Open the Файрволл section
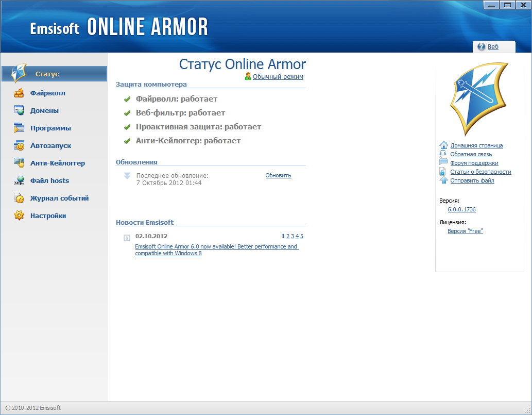This screenshot has width=532, height=415. (x=48, y=93)
